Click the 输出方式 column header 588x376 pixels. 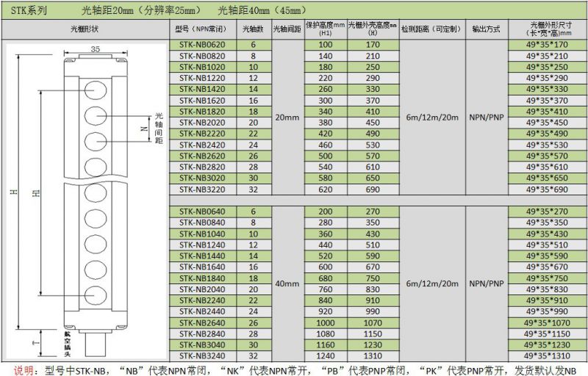click(486, 29)
